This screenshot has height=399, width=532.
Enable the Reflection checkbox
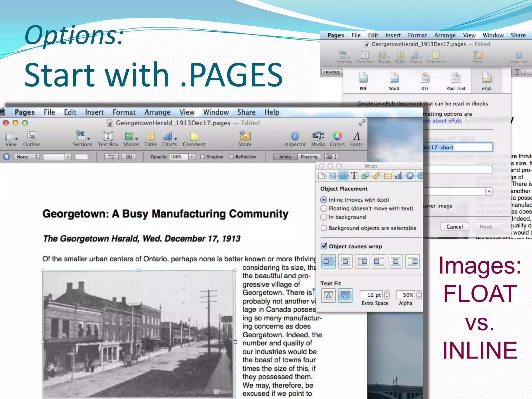pyautogui.click(x=231, y=157)
